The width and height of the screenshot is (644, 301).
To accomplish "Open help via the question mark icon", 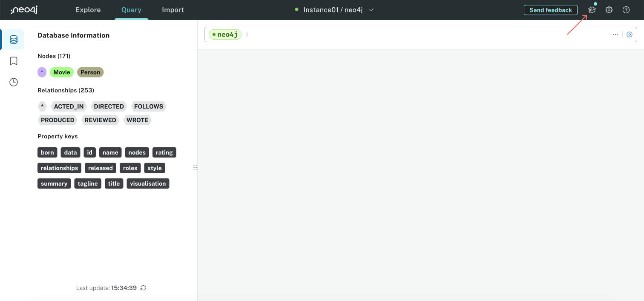I will [x=626, y=9].
